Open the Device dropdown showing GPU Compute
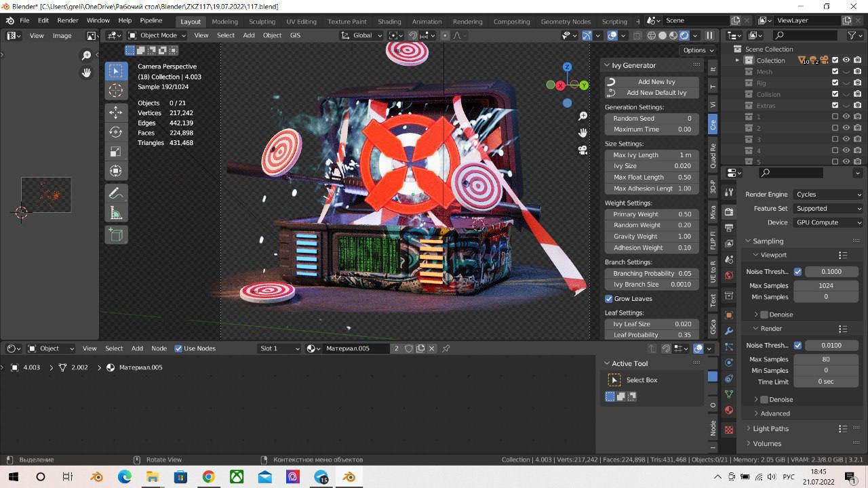The height and width of the screenshot is (488, 868). (829, 222)
